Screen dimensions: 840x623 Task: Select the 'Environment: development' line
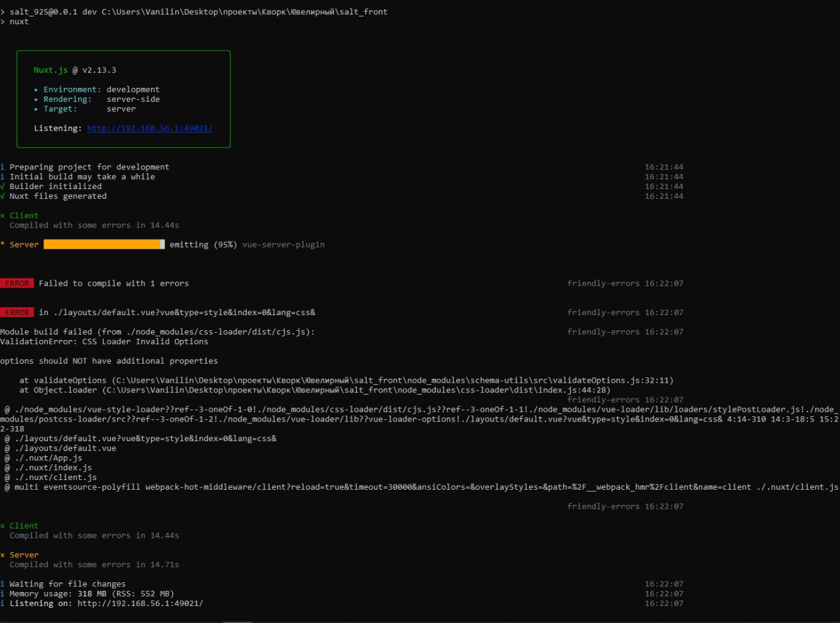pos(96,89)
